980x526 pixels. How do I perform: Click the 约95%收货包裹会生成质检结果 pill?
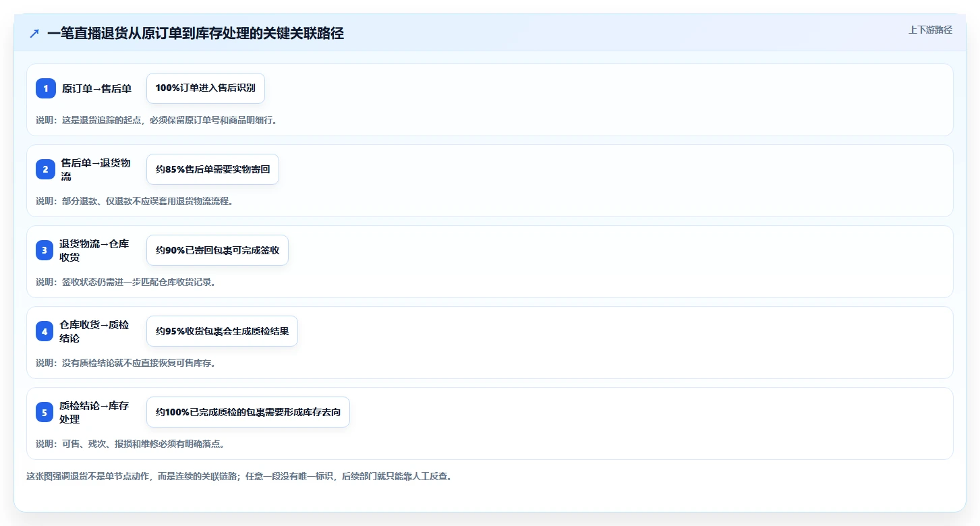click(x=222, y=331)
